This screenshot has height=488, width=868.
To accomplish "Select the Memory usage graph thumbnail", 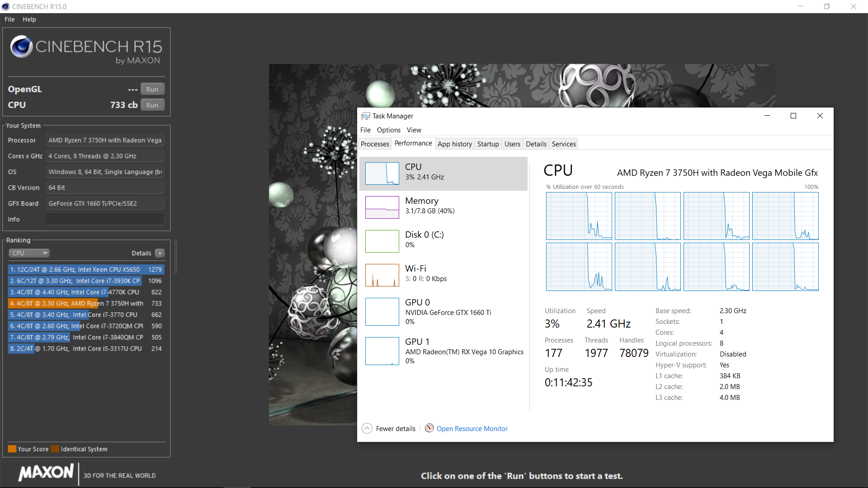I will [382, 207].
